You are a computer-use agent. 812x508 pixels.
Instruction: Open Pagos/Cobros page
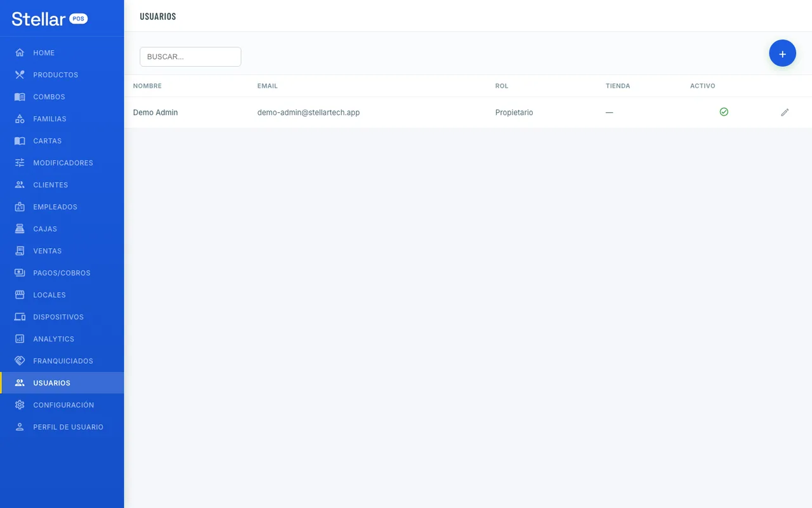62,273
